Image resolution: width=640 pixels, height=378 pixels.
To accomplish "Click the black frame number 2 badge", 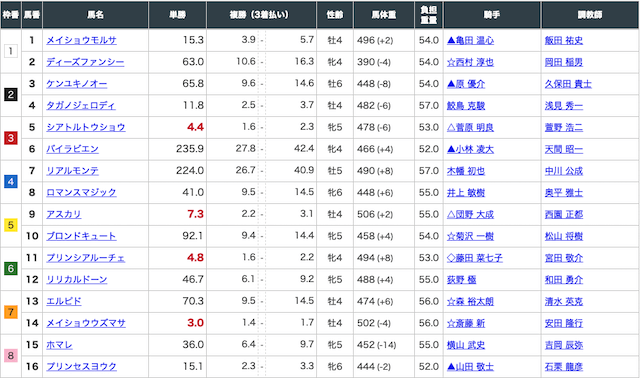I will [11, 95].
